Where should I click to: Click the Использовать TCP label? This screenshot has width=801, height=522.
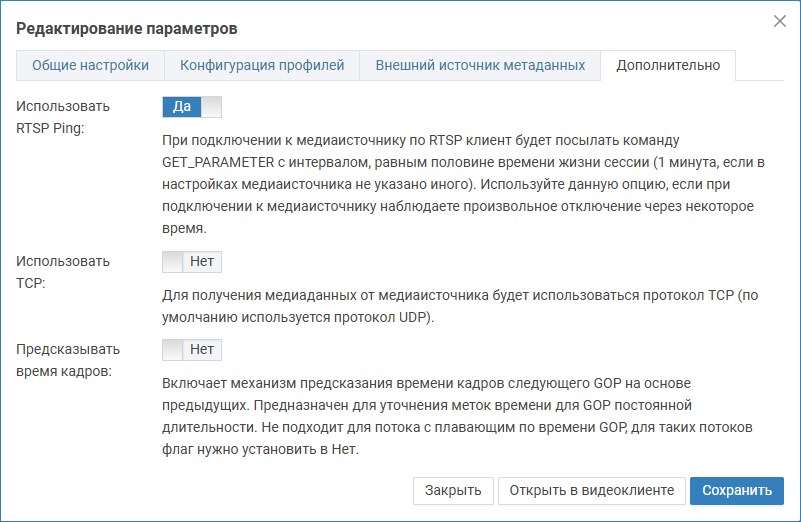coord(63,272)
